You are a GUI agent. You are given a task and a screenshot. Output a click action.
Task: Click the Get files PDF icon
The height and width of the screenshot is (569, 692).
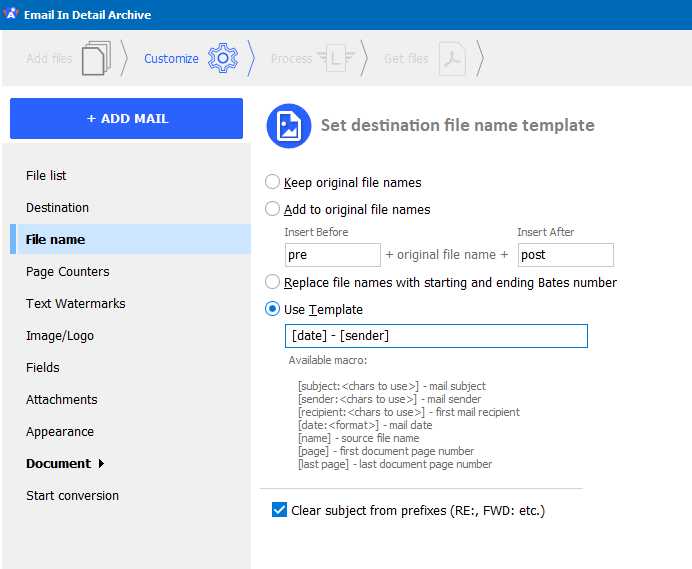pyautogui.click(x=452, y=58)
